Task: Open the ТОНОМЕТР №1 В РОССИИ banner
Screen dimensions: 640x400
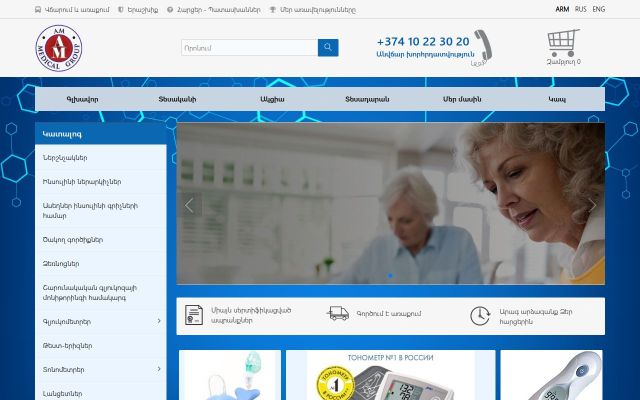Action: pyautogui.click(x=391, y=375)
